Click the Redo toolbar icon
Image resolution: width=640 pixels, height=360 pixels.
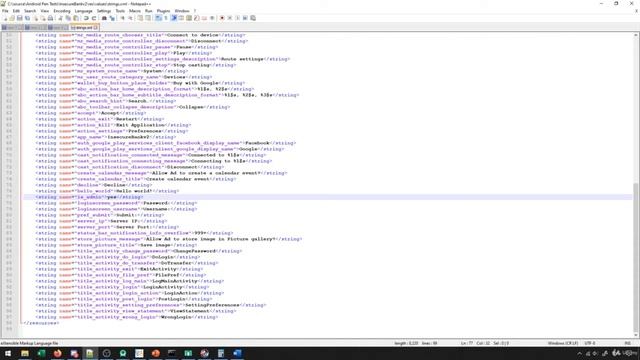pyautogui.click(x=94, y=18)
